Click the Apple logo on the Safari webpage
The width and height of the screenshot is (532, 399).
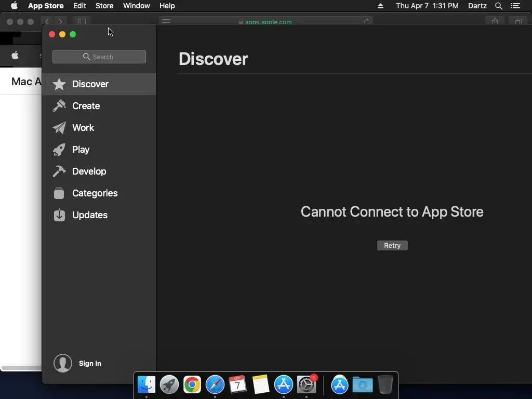[15, 56]
